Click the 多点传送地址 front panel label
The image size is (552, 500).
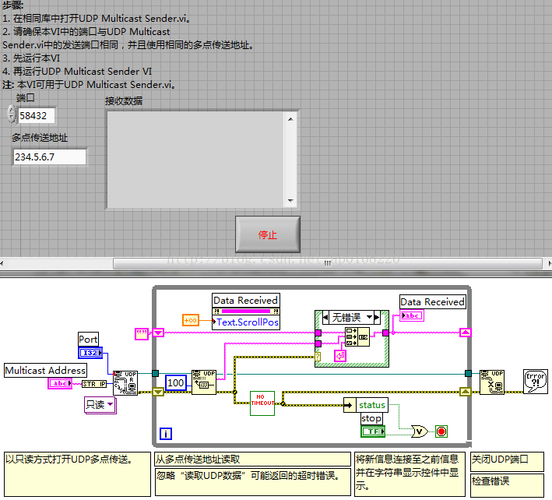pyautogui.click(x=39, y=137)
